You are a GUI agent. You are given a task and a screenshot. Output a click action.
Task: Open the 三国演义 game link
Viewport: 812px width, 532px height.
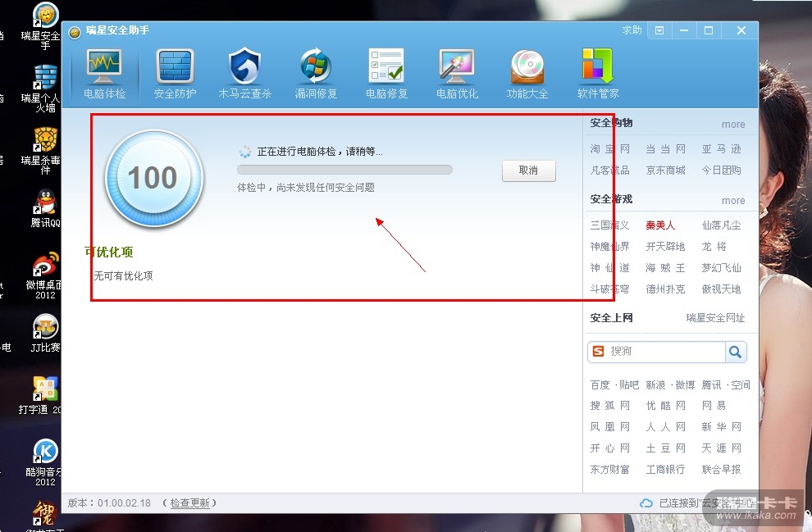point(610,225)
